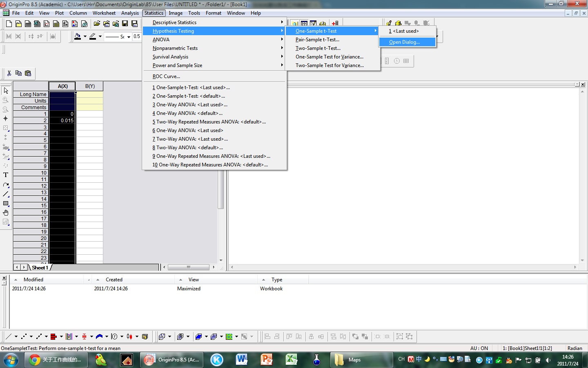The image size is (588, 368).
Task: Click the Scatter plot icon
Action: point(24,337)
